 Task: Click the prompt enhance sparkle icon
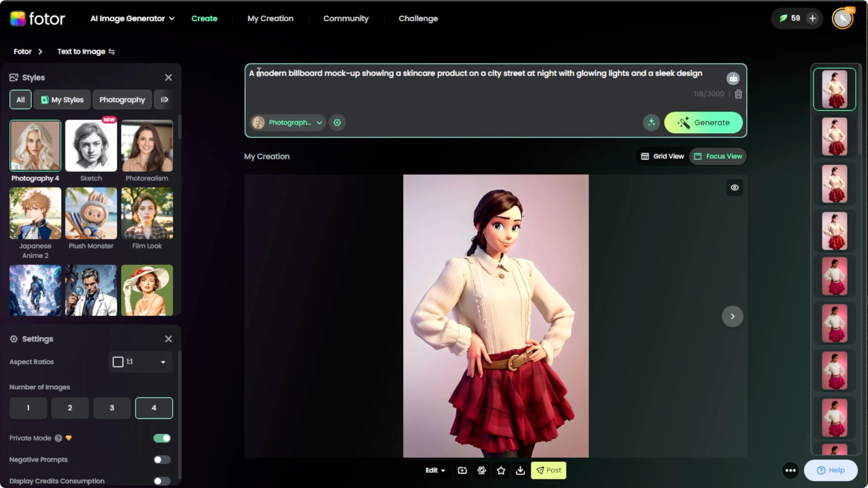tap(651, 123)
